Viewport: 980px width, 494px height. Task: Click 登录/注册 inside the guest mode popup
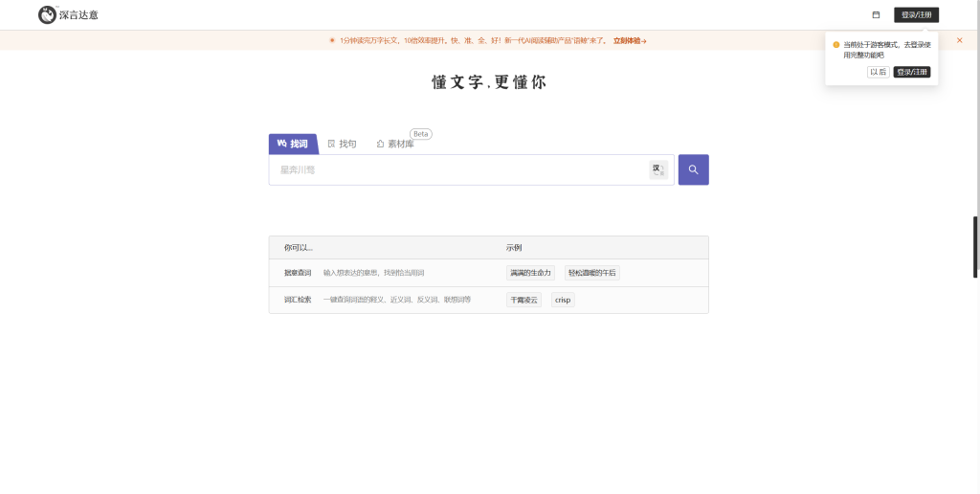(912, 72)
